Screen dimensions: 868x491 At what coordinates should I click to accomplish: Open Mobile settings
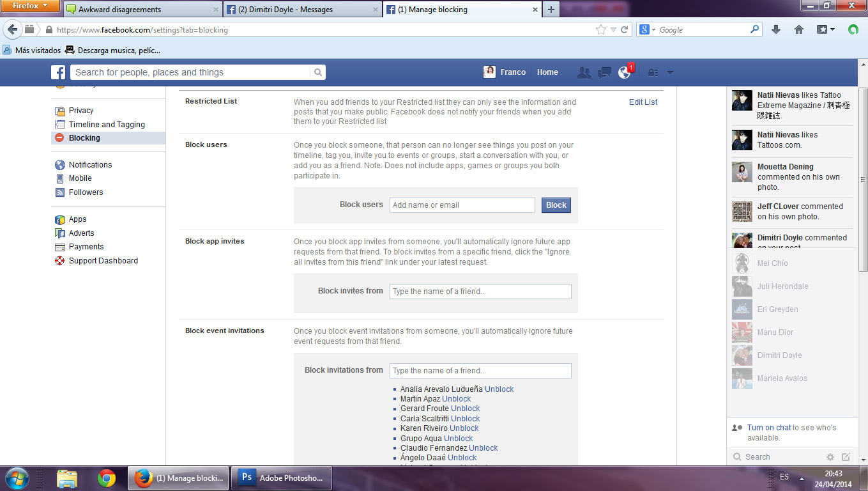80,178
